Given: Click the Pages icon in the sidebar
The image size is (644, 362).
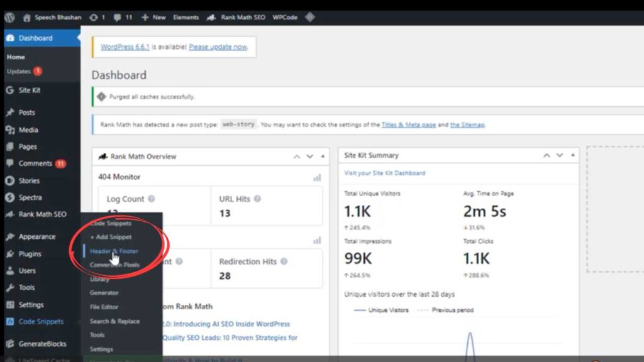Looking at the screenshot, I should [x=10, y=146].
